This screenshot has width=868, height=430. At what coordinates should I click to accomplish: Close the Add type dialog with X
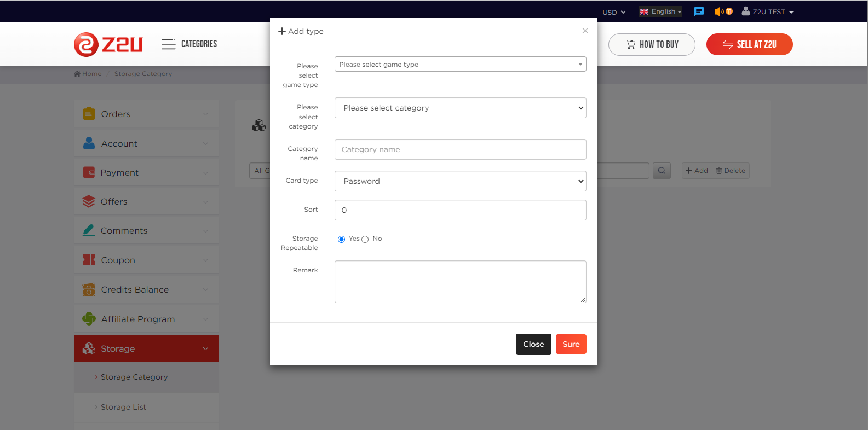[585, 31]
